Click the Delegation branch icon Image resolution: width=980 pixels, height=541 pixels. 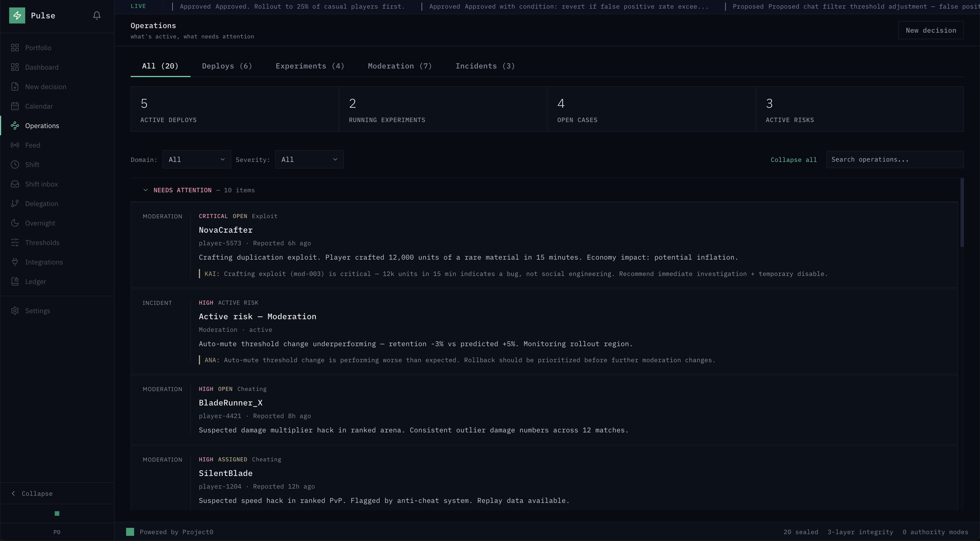tap(15, 203)
